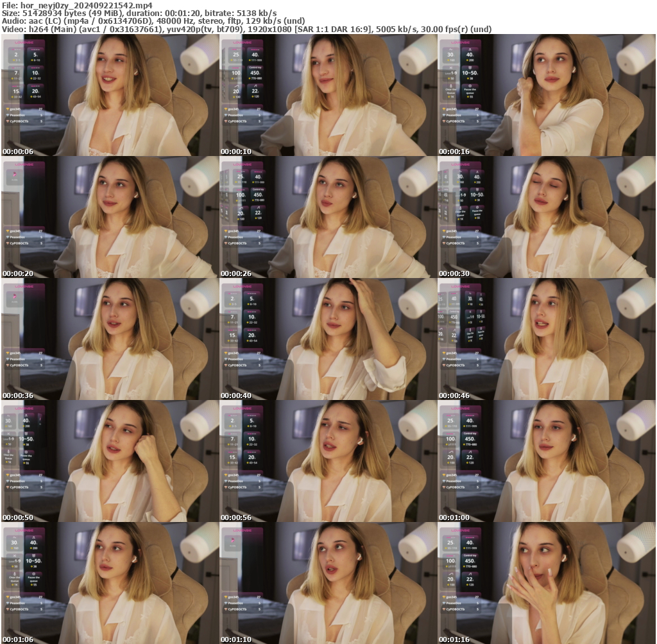
Task: Click the wave icon above the 30-token tile
Action: pyautogui.click(x=450, y=49)
